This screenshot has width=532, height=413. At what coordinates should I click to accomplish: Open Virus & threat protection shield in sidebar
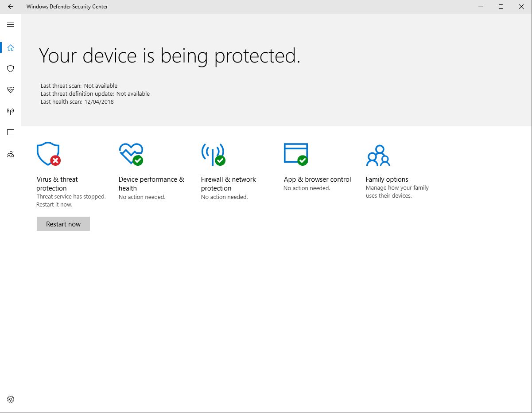pos(11,69)
